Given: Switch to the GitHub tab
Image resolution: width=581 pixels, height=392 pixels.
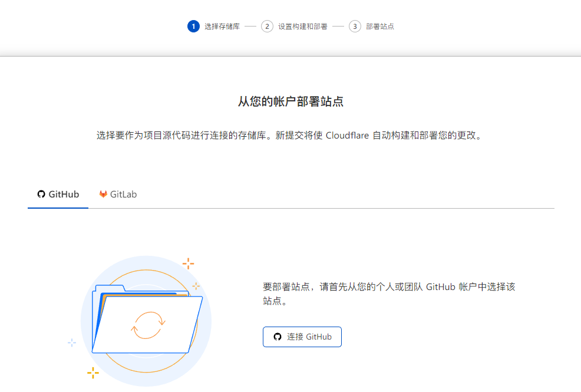Looking at the screenshot, I should pos(58,195).
